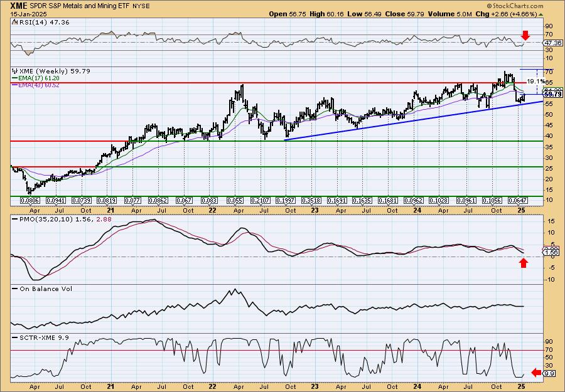The image size is (565, 392).
Task: Select the SPDR S&P Metals and Mining ETF name
Action: point(79,6)
